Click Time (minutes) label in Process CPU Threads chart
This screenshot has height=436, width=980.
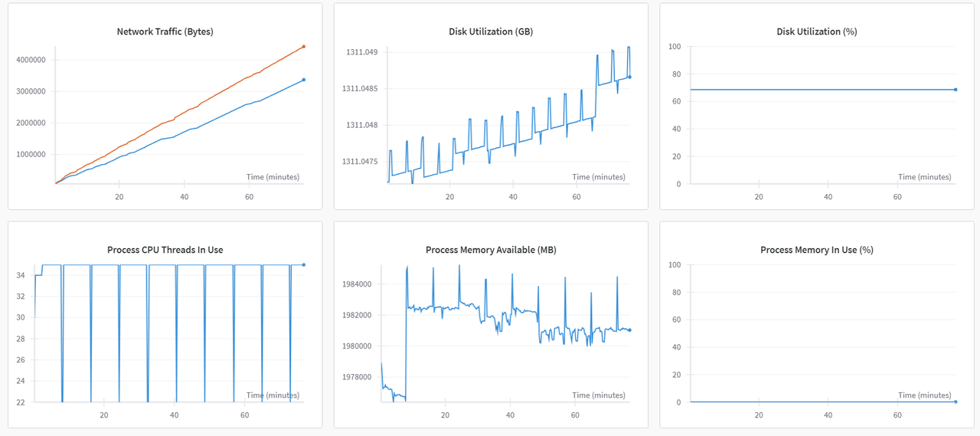[273, 395]
